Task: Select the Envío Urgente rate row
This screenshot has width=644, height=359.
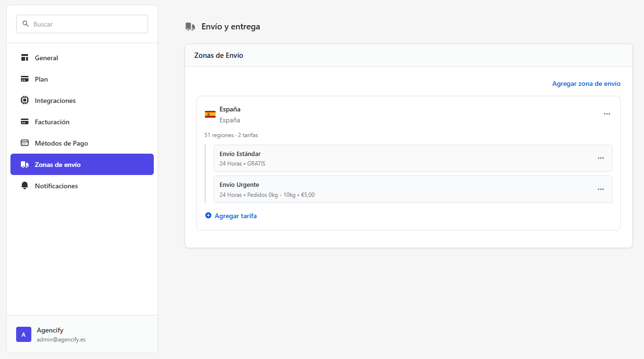Action: click(x=413, y=189)
